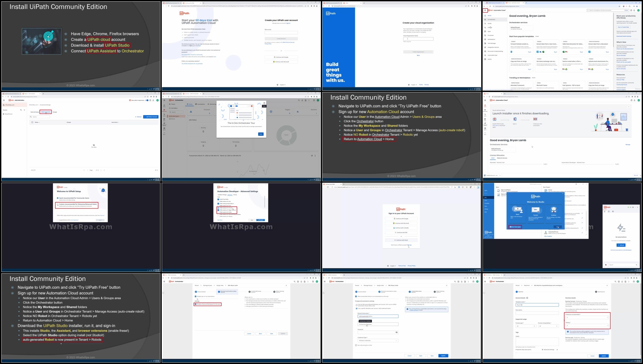The width and height of the screenshot is (643, 364).
Task: Open the Process Compatibility dropdown
Action: pyautogui.click(x=548, y=326)
